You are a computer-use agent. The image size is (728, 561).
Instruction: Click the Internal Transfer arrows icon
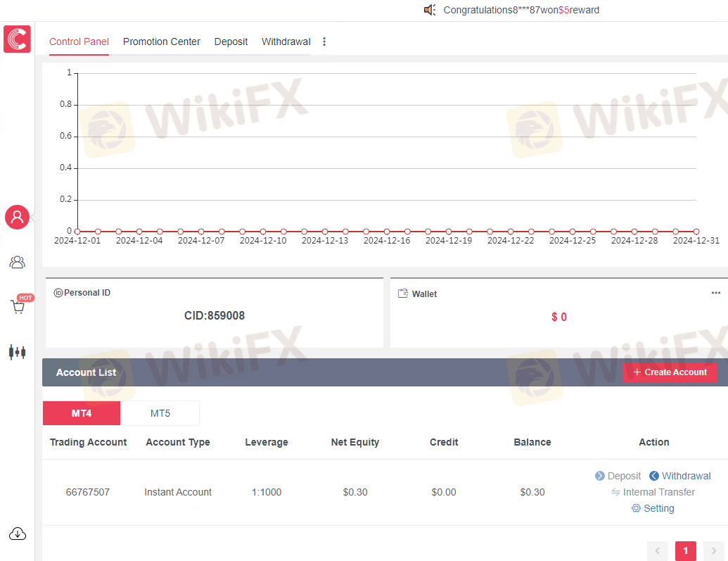pyautogui.click(x=615, y=492)
